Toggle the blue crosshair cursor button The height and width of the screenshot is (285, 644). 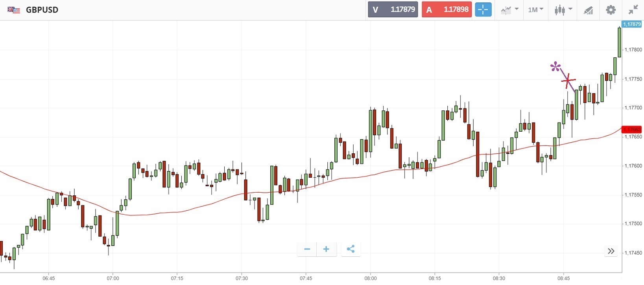pos(483,10)
